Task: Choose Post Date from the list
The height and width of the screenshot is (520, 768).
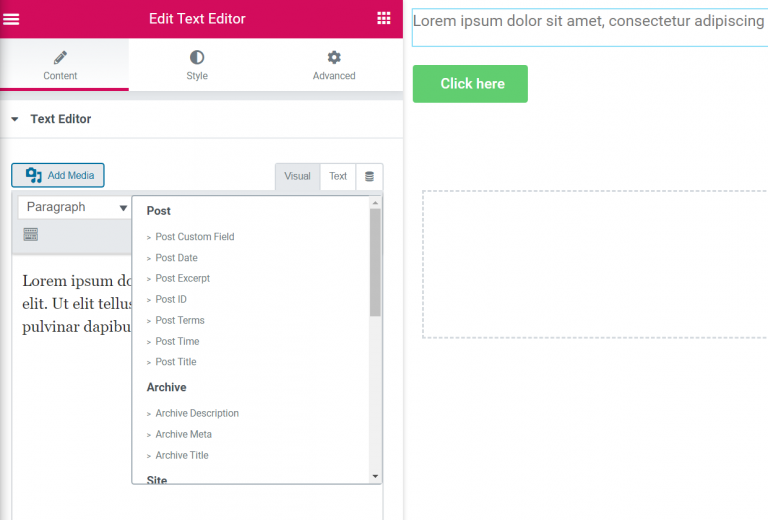Action: point(176,258)
